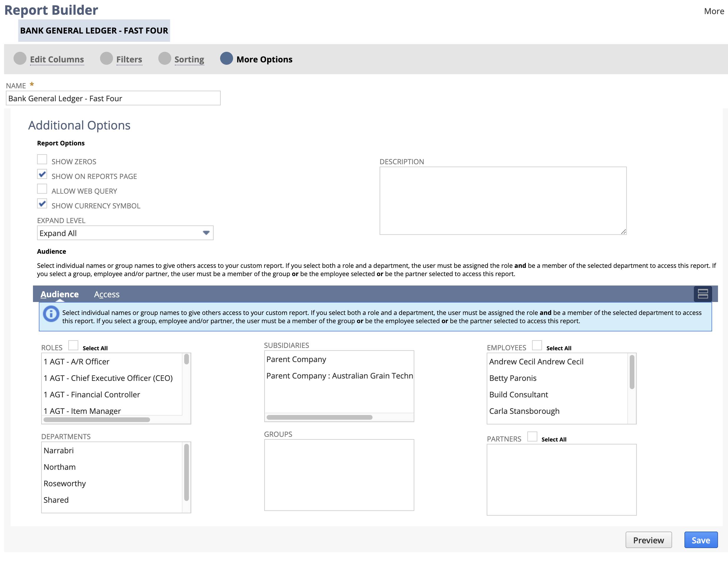Click the info icon in the audience banner
Viewport: 728px width, 561px height.
51,314
